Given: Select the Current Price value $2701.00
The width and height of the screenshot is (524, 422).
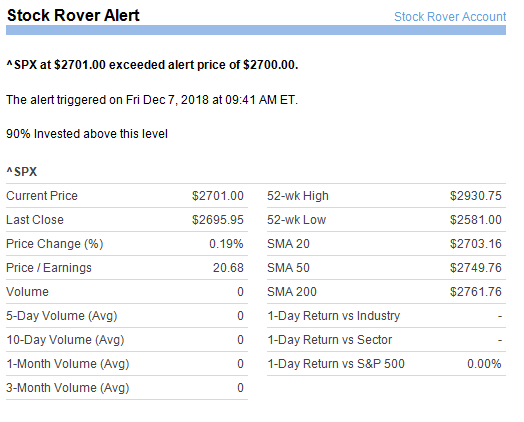Looking at the screenshot, I should 218,196.
